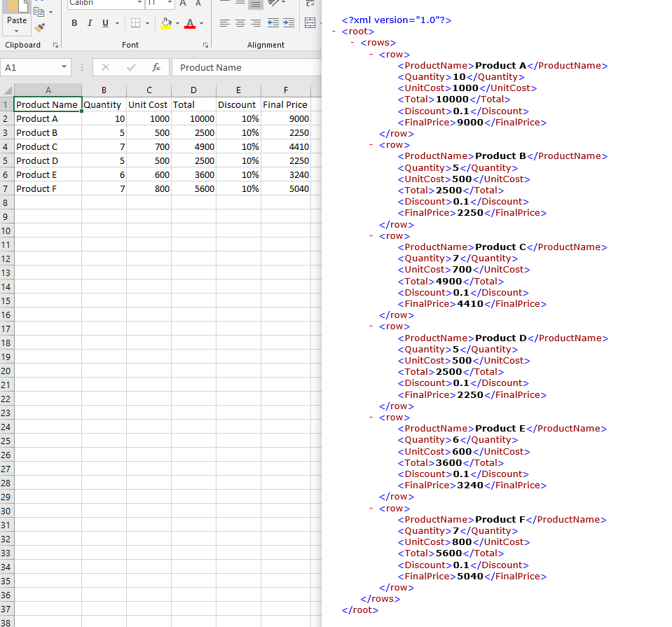Click the formula bar input
The width and height of the screenshot is (672, 627).
(245, 67)
